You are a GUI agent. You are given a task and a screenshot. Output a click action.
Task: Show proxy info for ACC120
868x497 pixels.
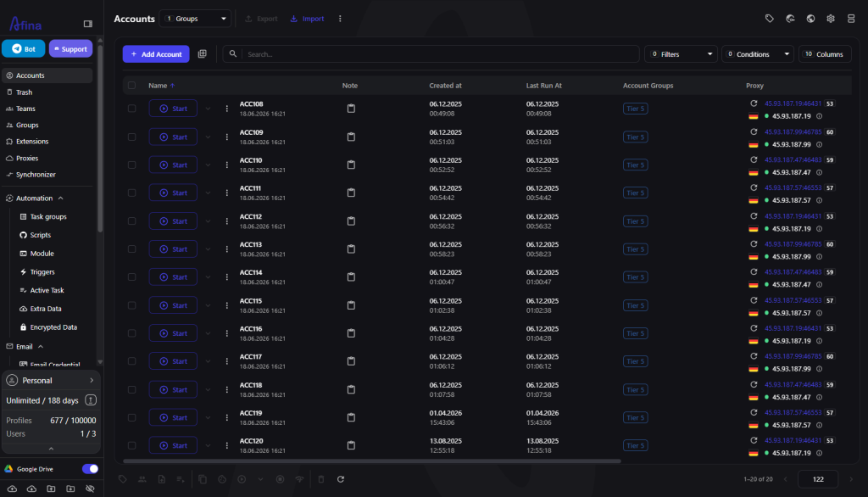tap(820, 453)
